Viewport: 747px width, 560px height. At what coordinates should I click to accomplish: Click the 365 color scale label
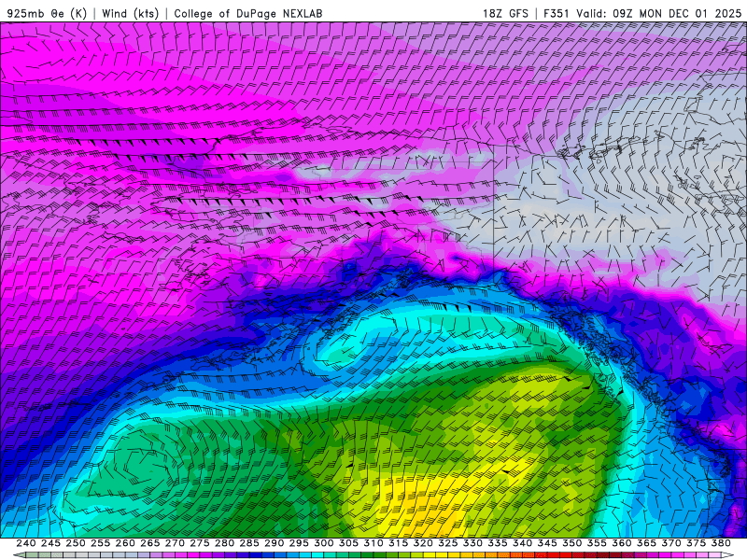coord(646,543)
